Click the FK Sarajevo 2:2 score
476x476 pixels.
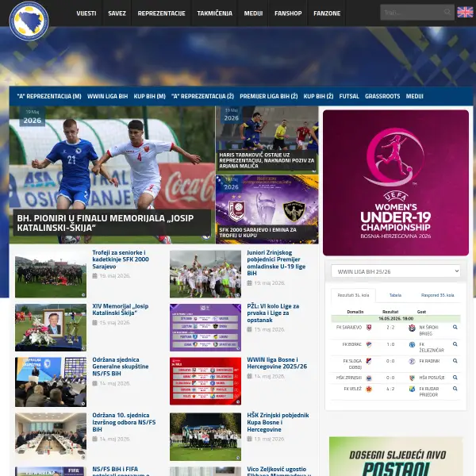tap(390, 327)
